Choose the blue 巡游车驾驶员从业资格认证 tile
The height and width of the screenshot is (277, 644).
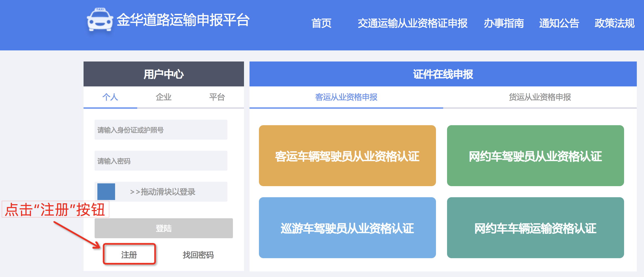(347, 228)
